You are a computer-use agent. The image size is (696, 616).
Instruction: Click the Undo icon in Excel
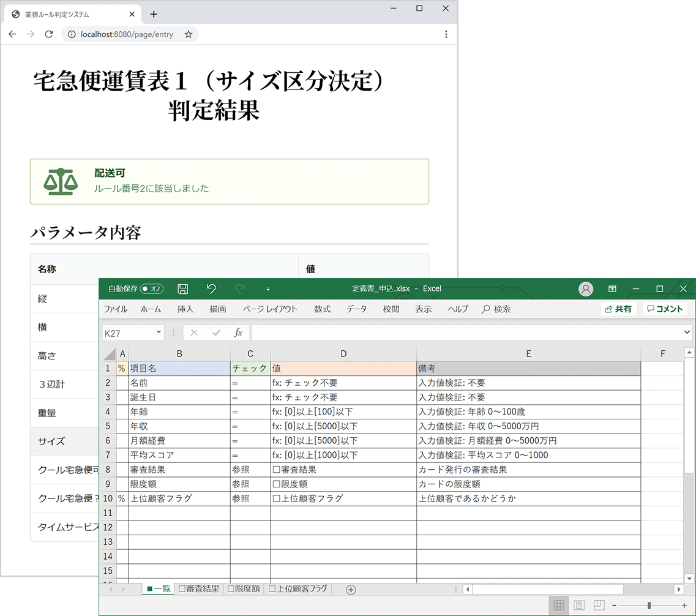(x=211, y=288)
